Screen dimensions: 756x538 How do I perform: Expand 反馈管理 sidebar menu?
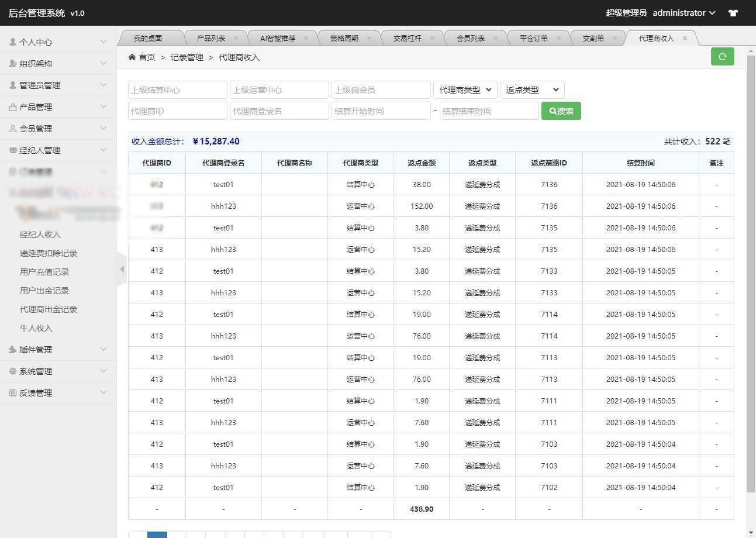(x=58, y=393)
